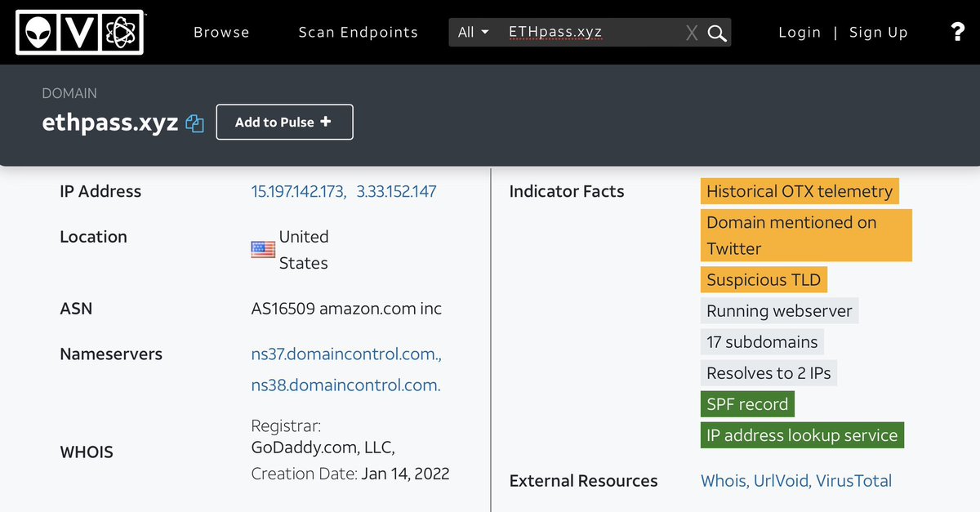Click the AlienVault OTX logo
This screenshot has height=512, width=980.
pyautogui.click(x=79, y=32)
